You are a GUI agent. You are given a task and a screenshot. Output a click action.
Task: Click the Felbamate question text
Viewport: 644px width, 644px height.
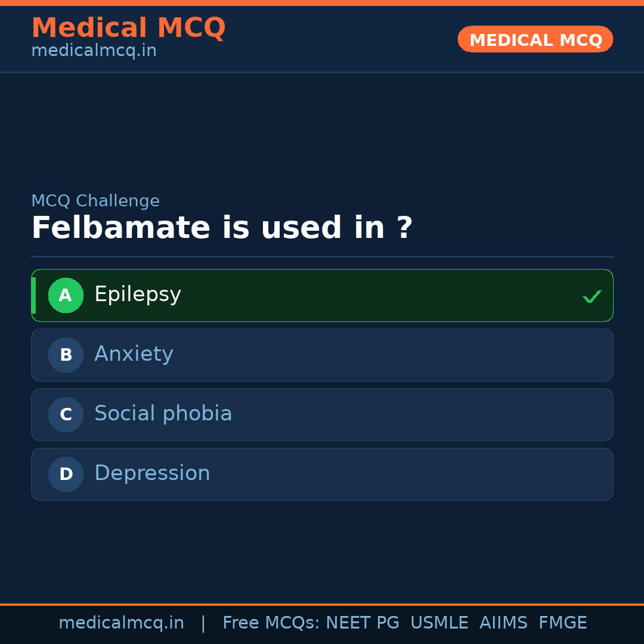[222, 228]
